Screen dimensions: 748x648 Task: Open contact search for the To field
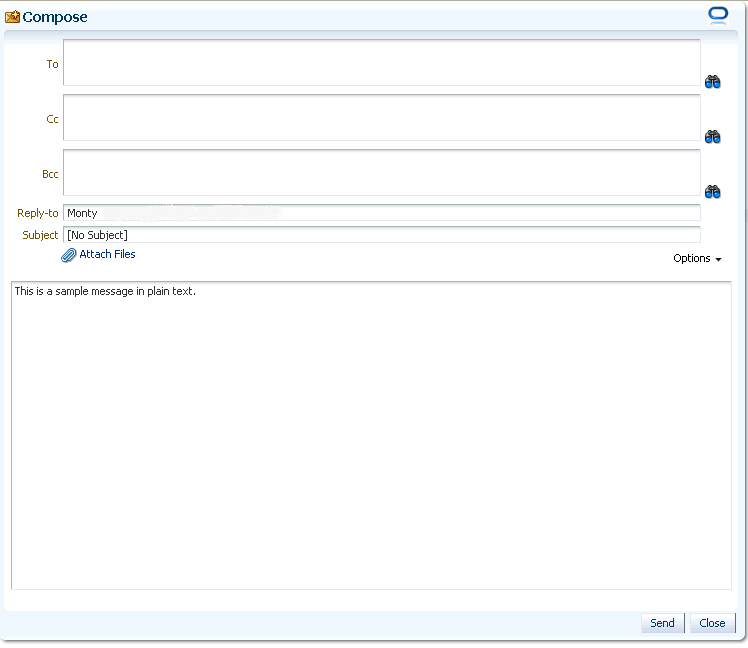712,82
